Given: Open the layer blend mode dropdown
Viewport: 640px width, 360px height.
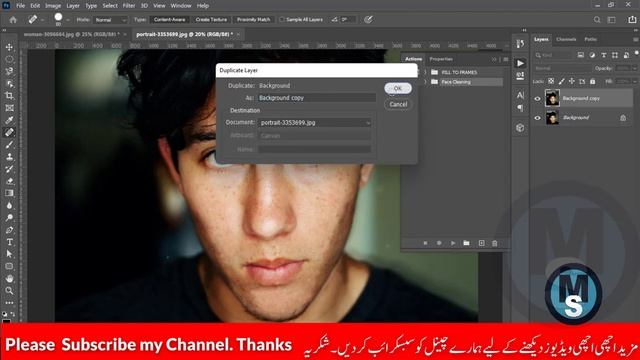Looking at the screenshot, I should 562,69.
